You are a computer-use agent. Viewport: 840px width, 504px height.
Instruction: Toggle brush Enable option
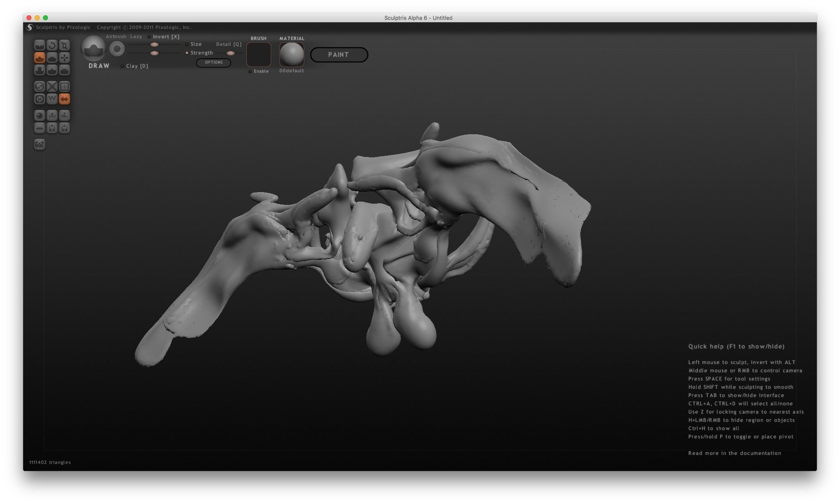pos(259,71)
